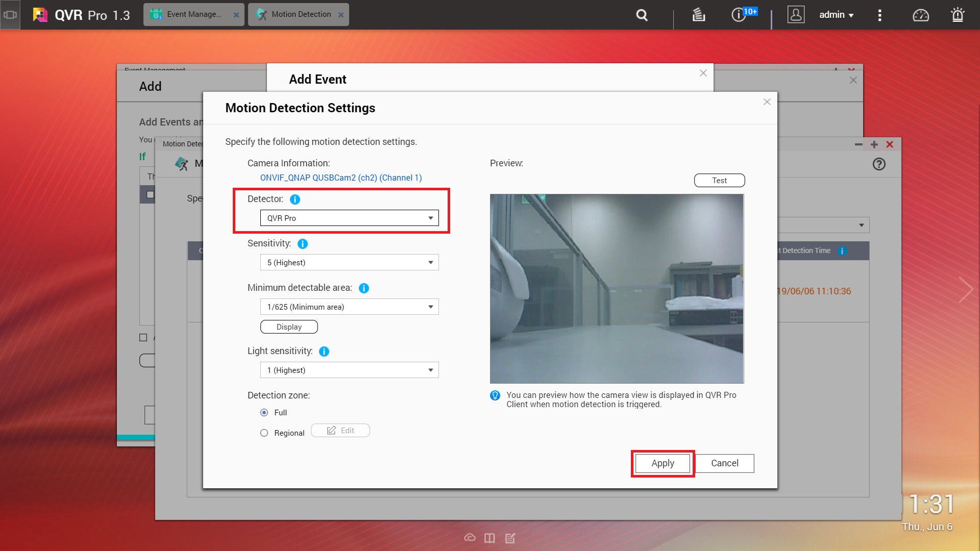Open the dashboard gauge icon
The width and height of the screenshot is (980, 551).
(x=921, y=15)
